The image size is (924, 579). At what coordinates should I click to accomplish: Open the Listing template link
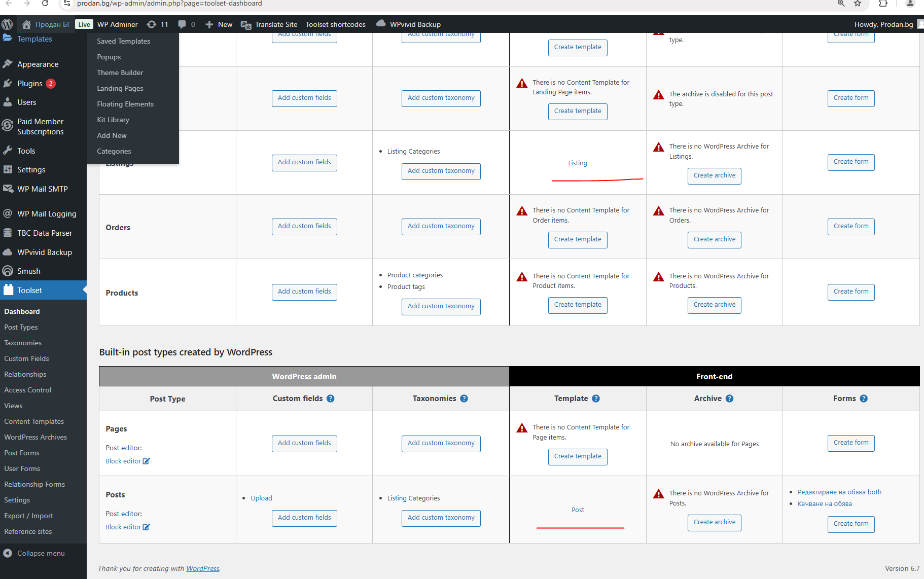click(x=578, y=163)
